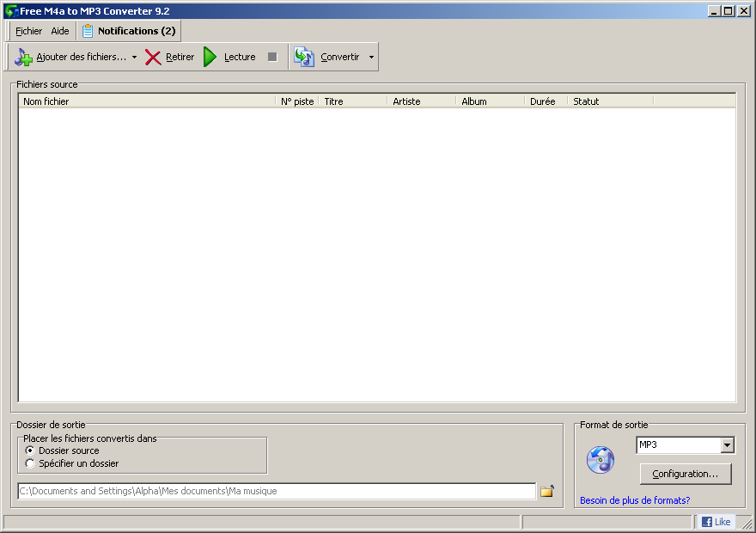Open Notifications (2)
This screenshot has width=756, height=533.
[129, 31]
